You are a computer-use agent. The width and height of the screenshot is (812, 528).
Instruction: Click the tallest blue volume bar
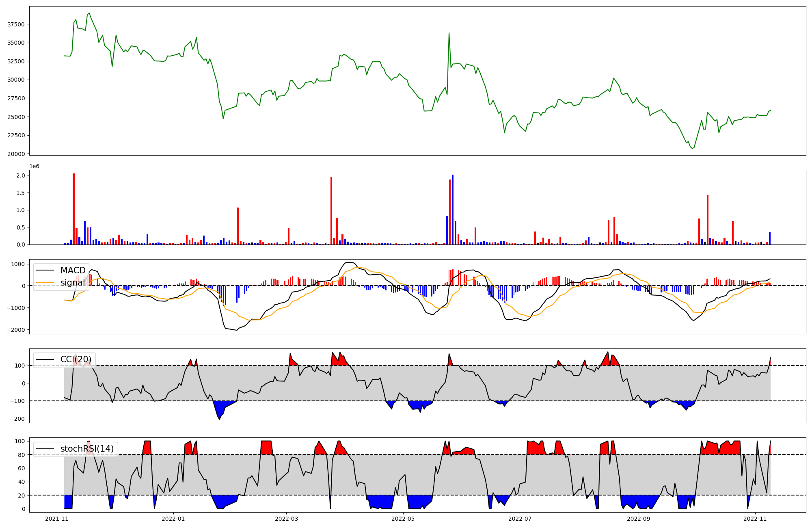pos(453,209)
